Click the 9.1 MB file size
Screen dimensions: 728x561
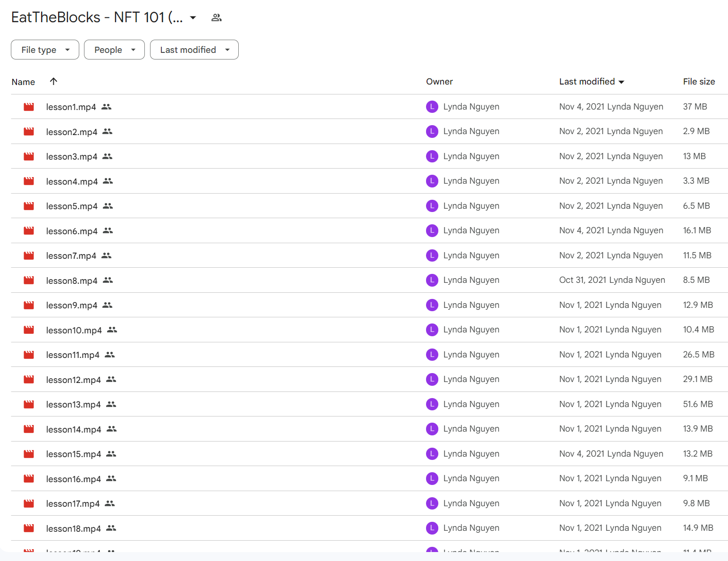(x=695, y=478)
